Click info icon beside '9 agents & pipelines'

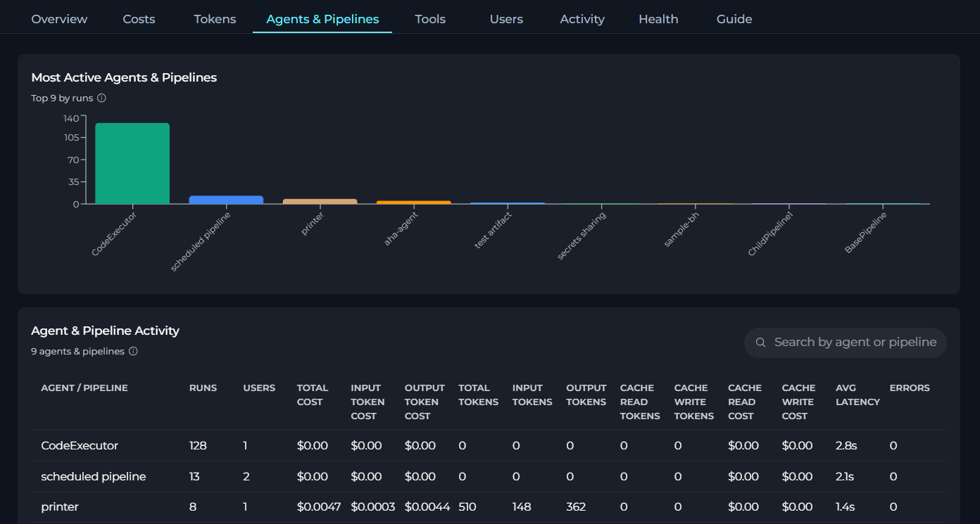coord(133,352)
